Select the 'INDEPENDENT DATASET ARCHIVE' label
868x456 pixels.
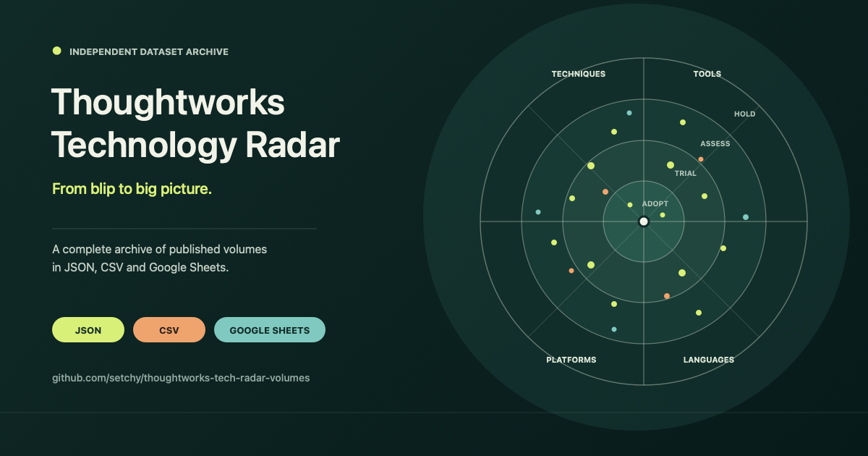click(x=149, y=52)
